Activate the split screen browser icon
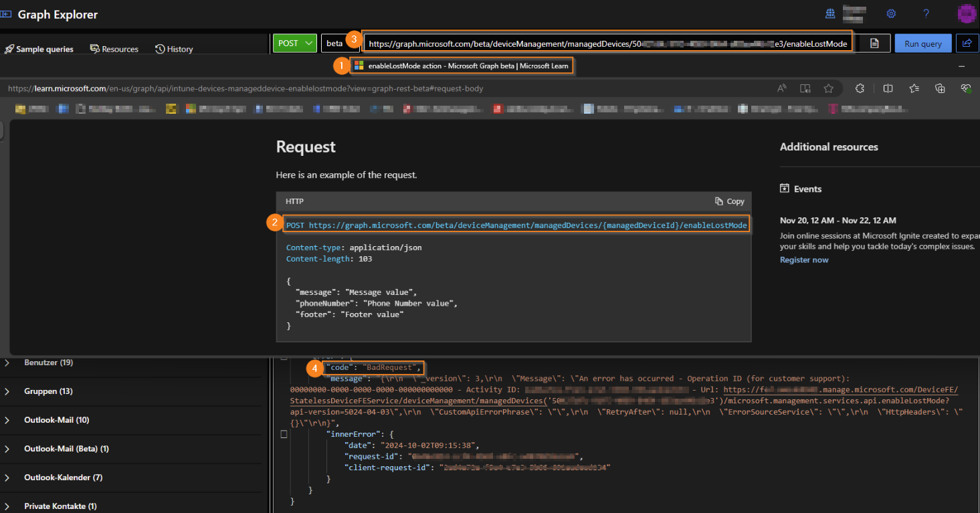 [x=887, y=88]
